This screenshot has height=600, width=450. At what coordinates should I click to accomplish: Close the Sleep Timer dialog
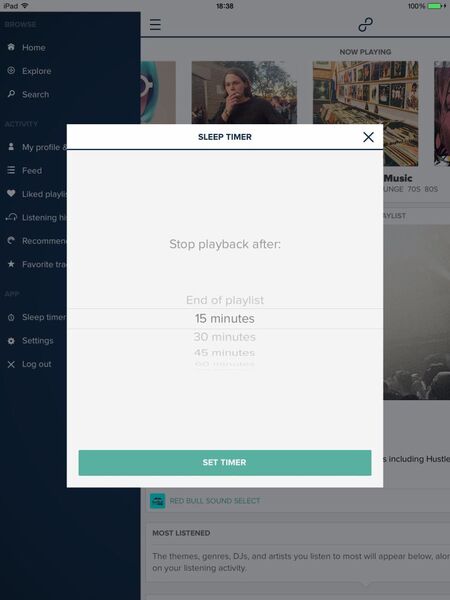(x=368, y=137)
